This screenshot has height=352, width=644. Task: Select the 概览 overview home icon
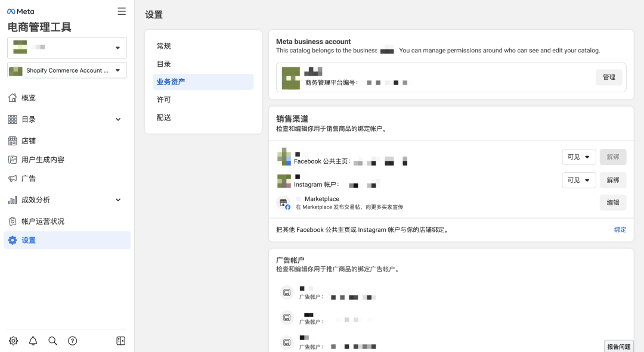pos(13,98)
